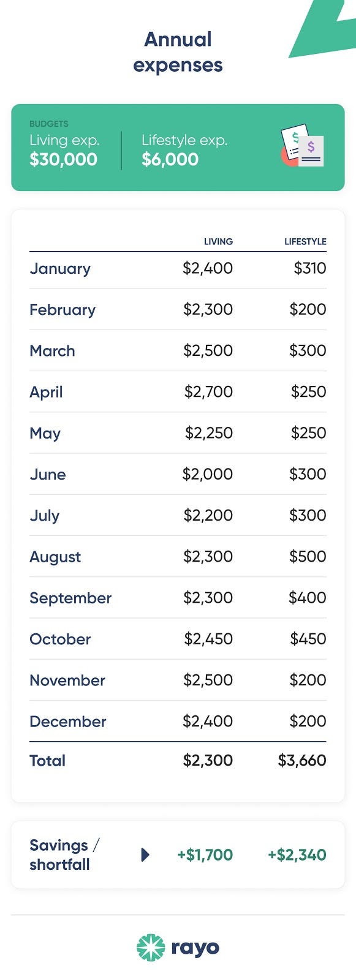This screenshot has height=980, width=356.
Task: Click the Lifestyle exp. $6,000 budget
Action: 184,150
